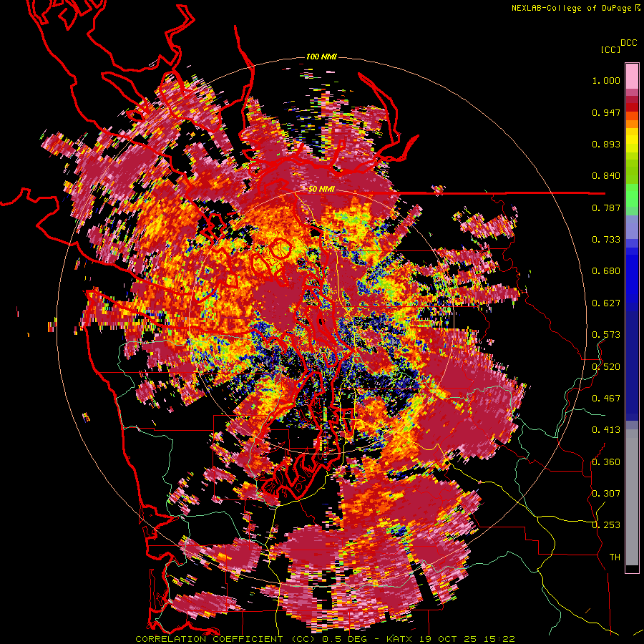This screenshot has height=644, width=644.
Task: Click the 0.307 scale value
Action: pyautogui.click(x=606, y=494)
